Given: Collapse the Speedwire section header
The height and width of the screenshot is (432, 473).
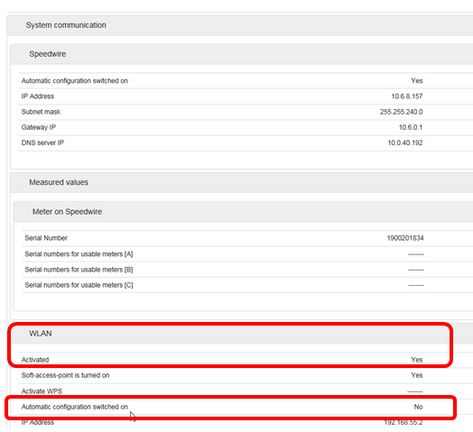Looking at the screenshot, I should 242,54.
